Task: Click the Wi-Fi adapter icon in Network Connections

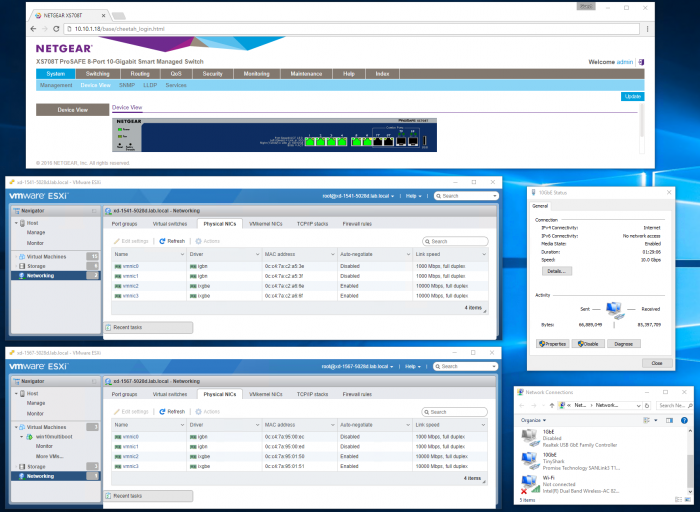Action: (530, 484)
